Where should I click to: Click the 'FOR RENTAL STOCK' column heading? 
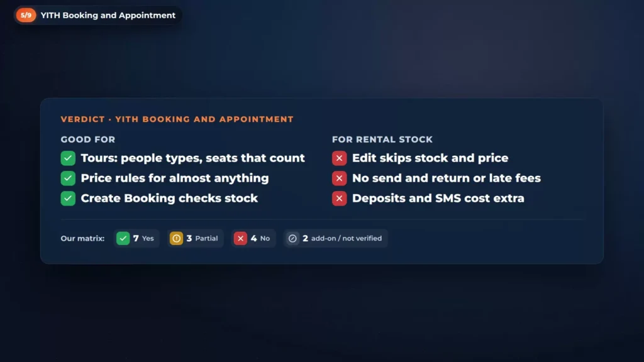coord(382,139)
